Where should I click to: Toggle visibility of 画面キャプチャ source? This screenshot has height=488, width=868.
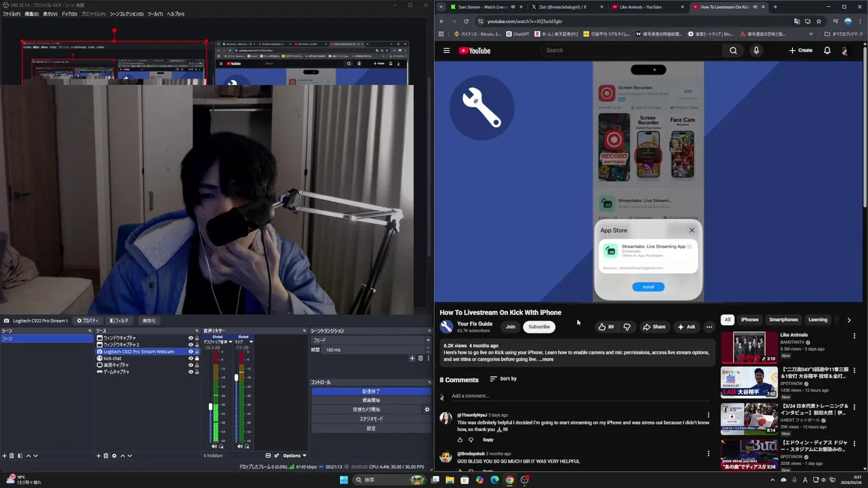191,365
